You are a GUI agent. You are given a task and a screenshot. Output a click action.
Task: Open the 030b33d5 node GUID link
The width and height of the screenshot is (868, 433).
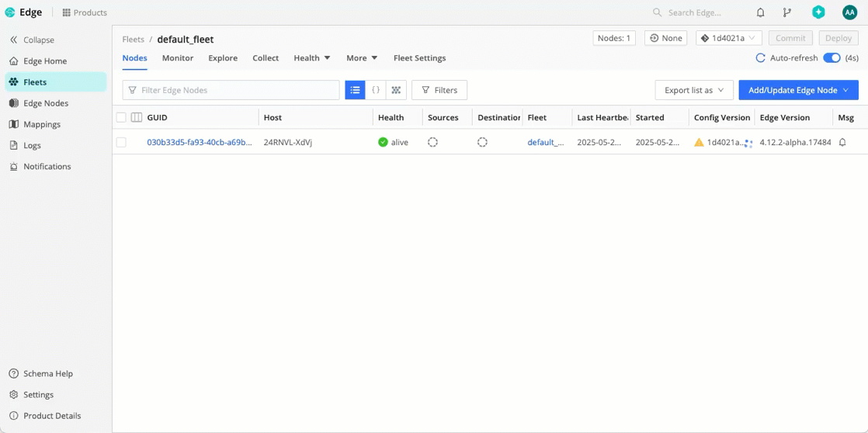[199, 143]
